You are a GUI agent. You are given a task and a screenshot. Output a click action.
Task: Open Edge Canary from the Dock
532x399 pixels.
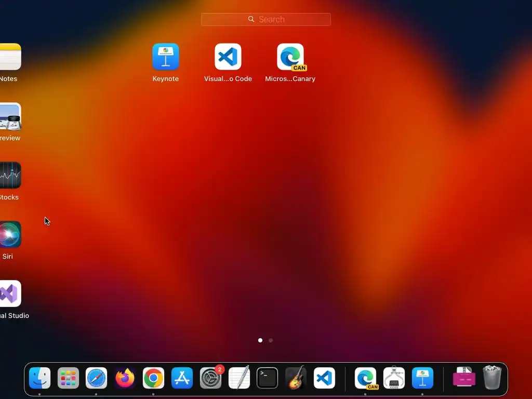click(x=366, y=378)
